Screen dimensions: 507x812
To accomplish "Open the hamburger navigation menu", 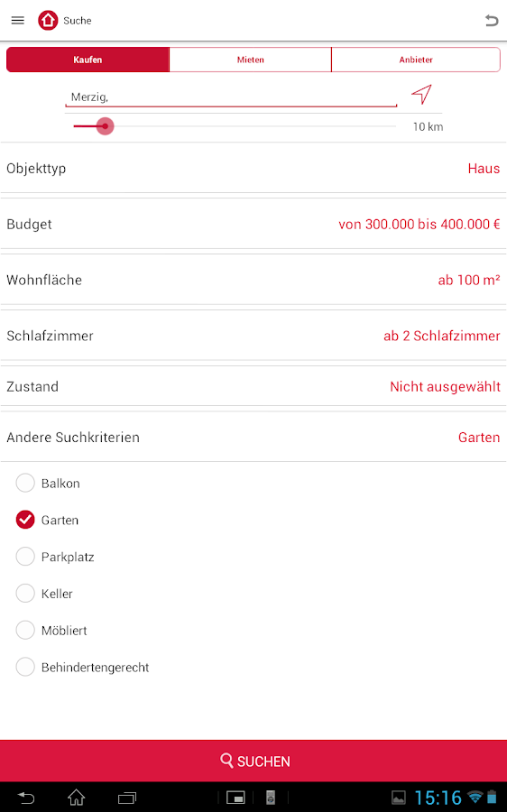I will (18, 21).
